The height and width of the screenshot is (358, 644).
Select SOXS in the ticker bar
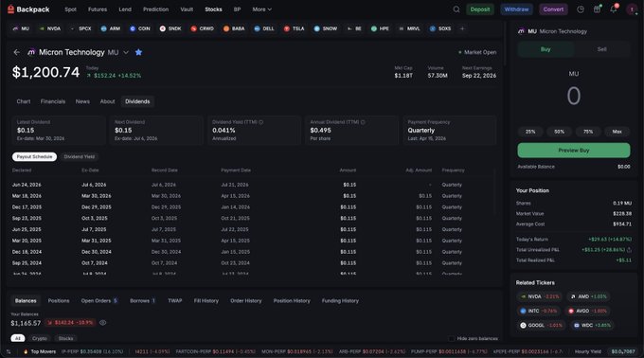tap(440, 28)
